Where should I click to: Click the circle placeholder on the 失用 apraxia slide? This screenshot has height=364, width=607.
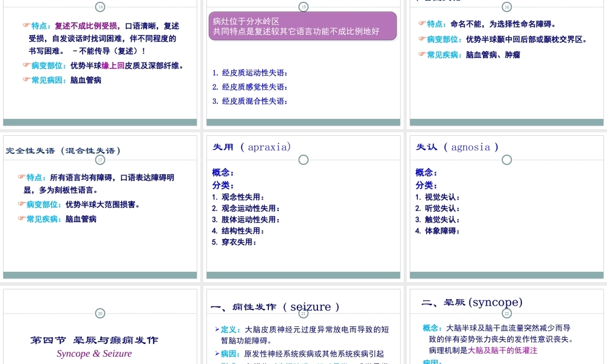pyautogui.click(x=303, y=160)
